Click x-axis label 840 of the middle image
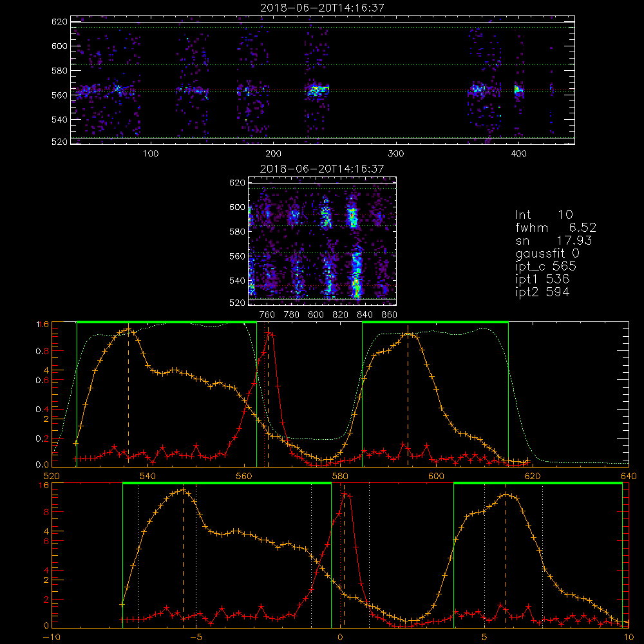 tap(365, 315)
